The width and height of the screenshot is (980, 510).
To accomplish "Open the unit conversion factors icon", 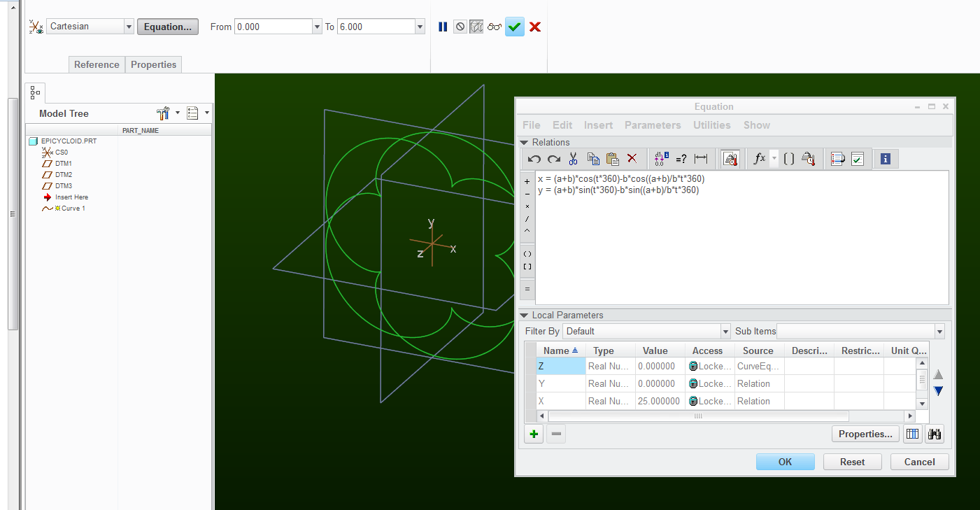I will click(809, 159).
